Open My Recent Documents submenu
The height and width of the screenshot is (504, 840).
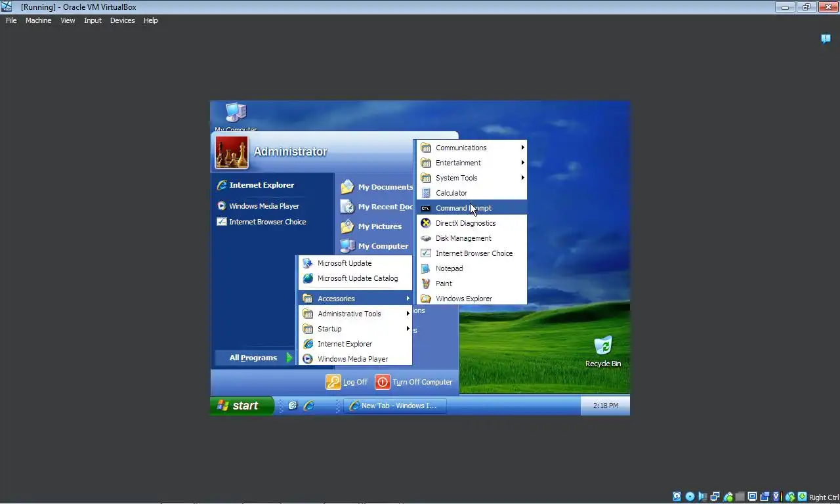tap(376, 207)
